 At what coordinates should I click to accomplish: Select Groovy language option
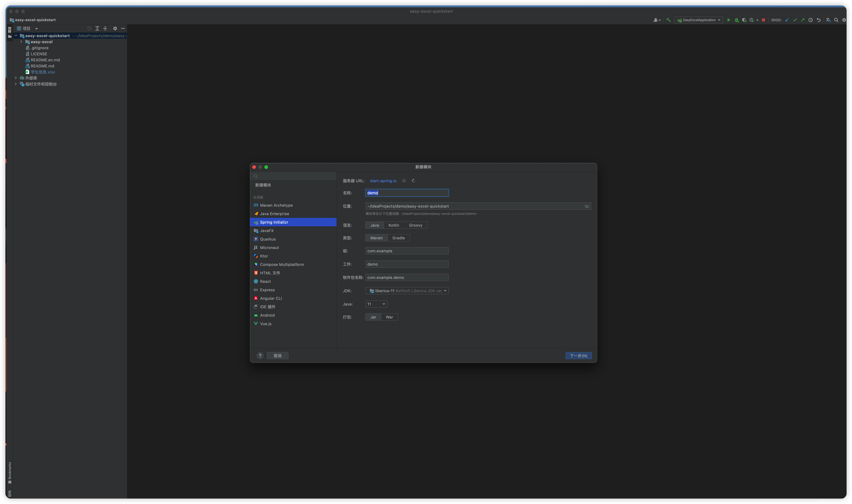click(x=415, y=225)
